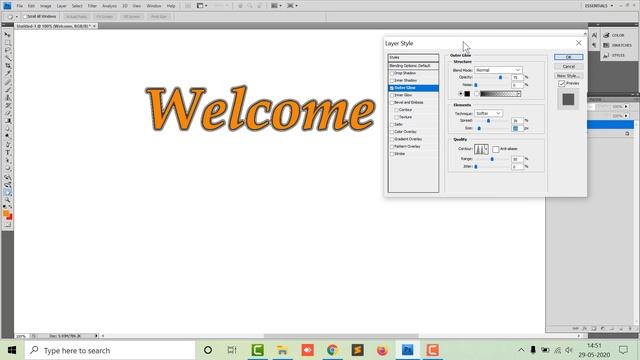The width and height of the screenshot is (640, 360).
Task: Open the Contour picker dropdown
Action: [486, 149]
